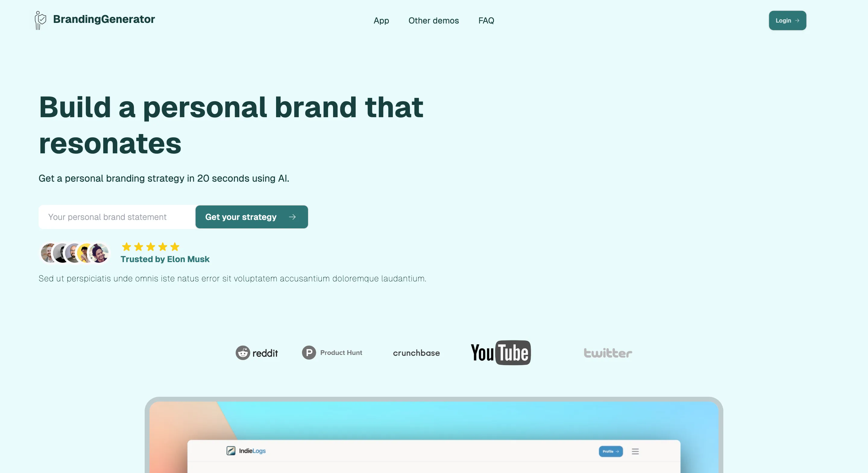Click the Twitter icon link
The image size is (868, 473).
(608, 352)
